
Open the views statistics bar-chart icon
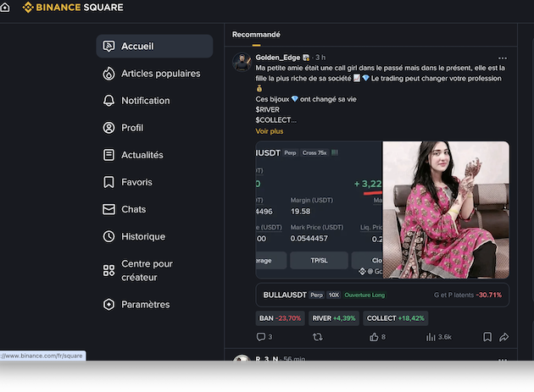tap(430, 337)
